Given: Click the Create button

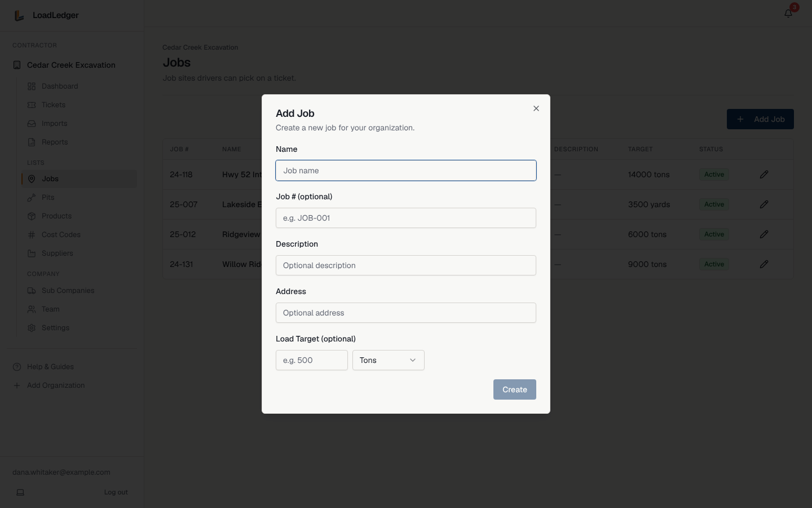Looking at the screenshot, I should click(x=515, y=389).
